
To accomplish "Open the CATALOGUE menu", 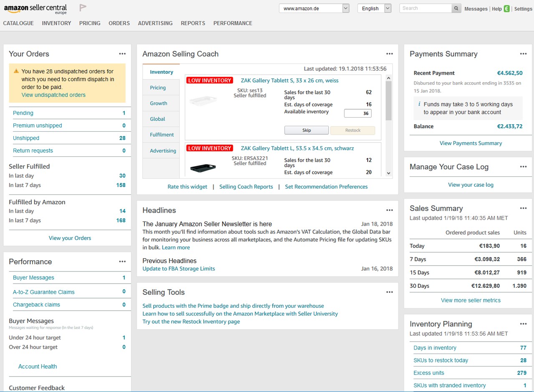I will pyautogui.click(x=18, y=23).
